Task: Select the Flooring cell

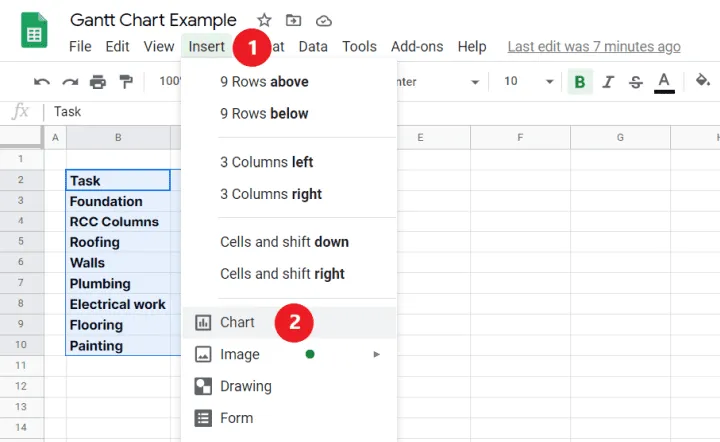Action: 118,325
